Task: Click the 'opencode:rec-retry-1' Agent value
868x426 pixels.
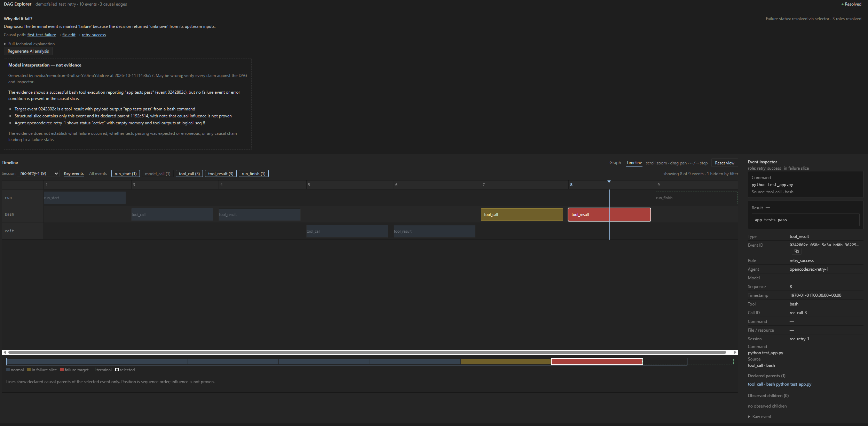Action: click(809, 269)
